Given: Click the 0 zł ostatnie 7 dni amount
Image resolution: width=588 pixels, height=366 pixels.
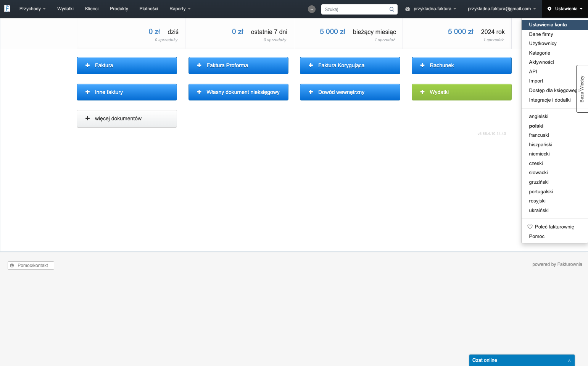Looking at the screenshot, I should 237,32.
